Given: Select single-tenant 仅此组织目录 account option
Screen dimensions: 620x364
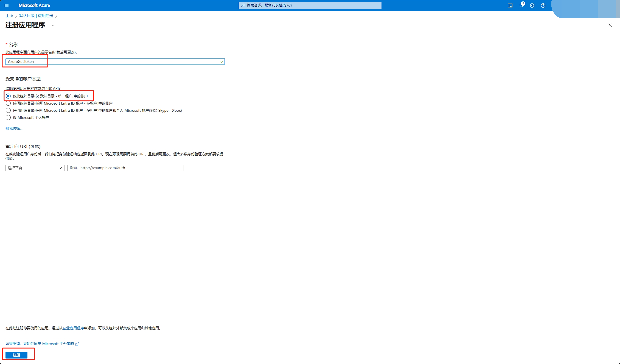Looking at the screenshot, I should [8, 96].
